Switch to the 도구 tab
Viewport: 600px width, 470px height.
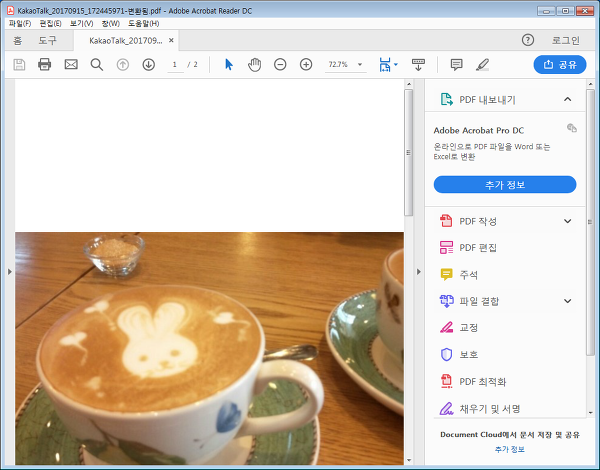click(x=47, y=40)
